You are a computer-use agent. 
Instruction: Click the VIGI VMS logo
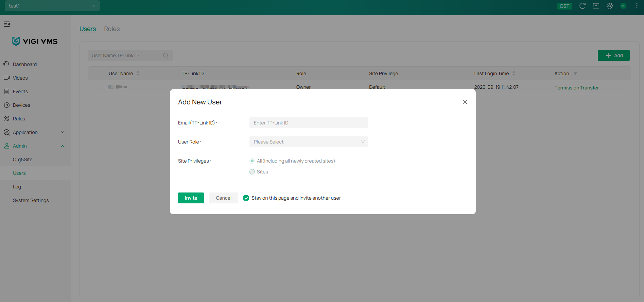(x=35, y=41)
